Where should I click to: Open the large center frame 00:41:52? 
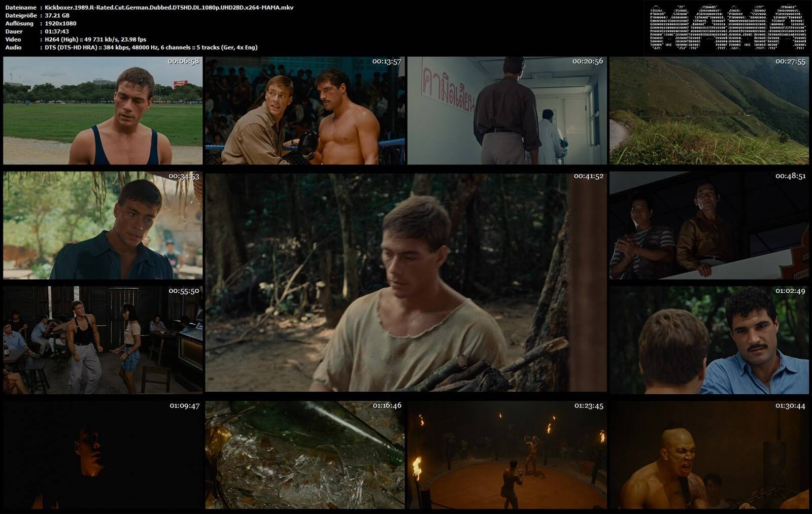[406, 283]
